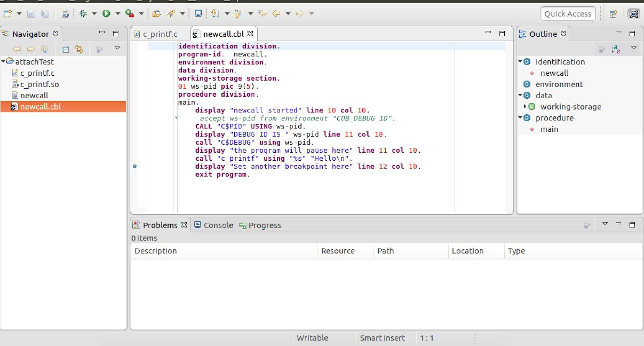Open the Run button dropdown arrow
The width and height of the screenshot is (644, 346).
pos(118,14)
